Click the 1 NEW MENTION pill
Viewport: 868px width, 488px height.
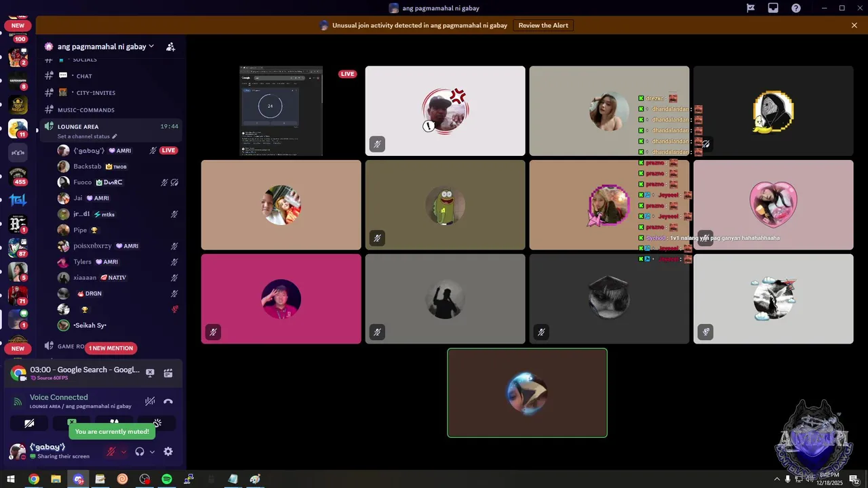click(111, 348)
